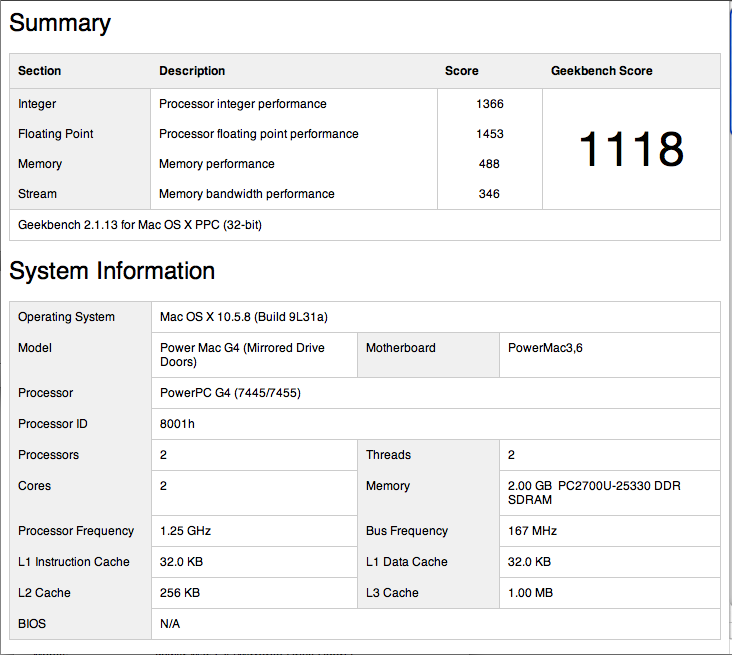Screen dimensions: 732x655
Task: Click the Stream section label
Action: pos(37,194)
